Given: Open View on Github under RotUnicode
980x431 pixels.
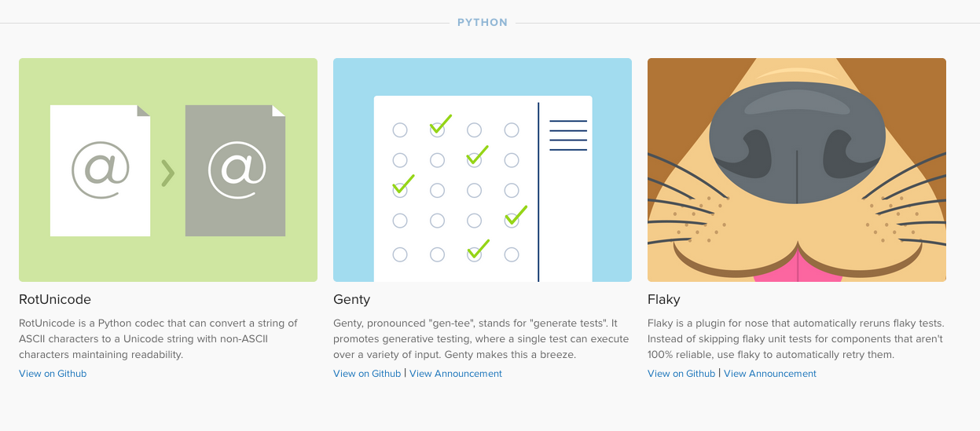Looking at the screenshot, I should [53, 374].
